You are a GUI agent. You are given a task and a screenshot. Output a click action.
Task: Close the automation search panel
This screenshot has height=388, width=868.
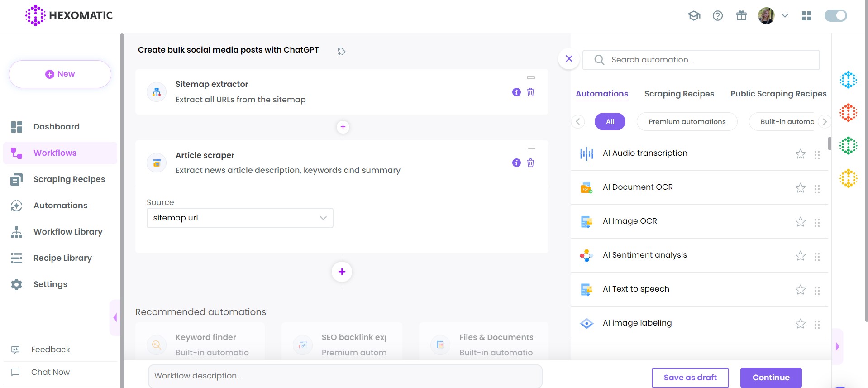pyautogui.click(x=569, y=59)
